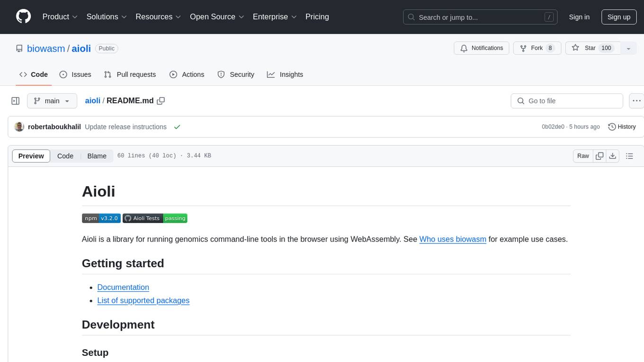Click the npm v3.2.0 badge
The width and height of the screenshot is (644, 362).
[x=101, y=218]
